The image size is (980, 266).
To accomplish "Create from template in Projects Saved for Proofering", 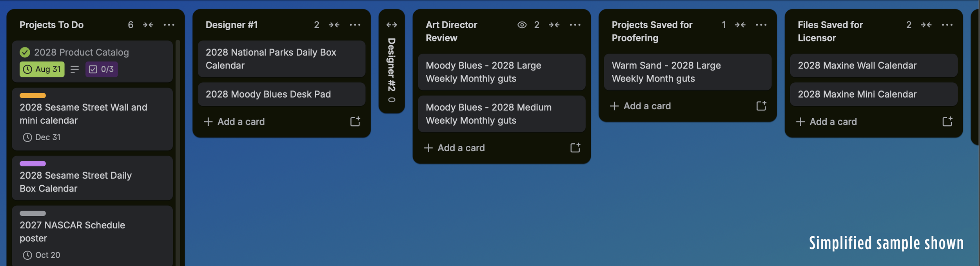I will click(x=761, y=106).
